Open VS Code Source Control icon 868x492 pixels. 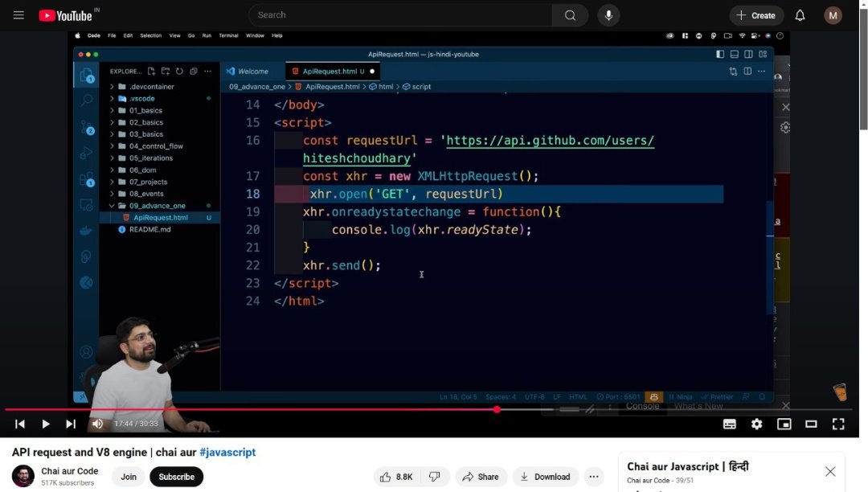pyautogui.click(x=87, y=127)
